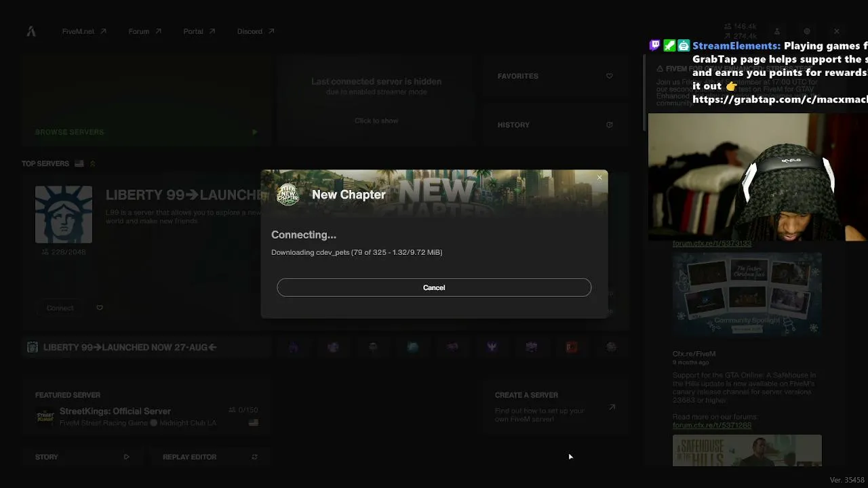Select the sixth server icon right of the Liberty 99 row

point(492,347)
